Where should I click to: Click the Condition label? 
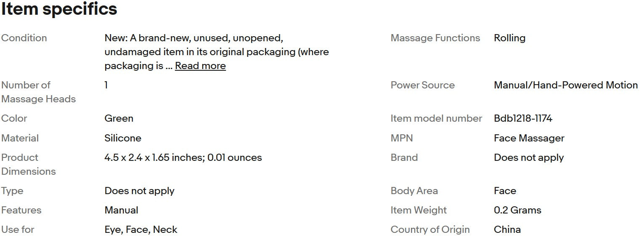coord(24,38)
